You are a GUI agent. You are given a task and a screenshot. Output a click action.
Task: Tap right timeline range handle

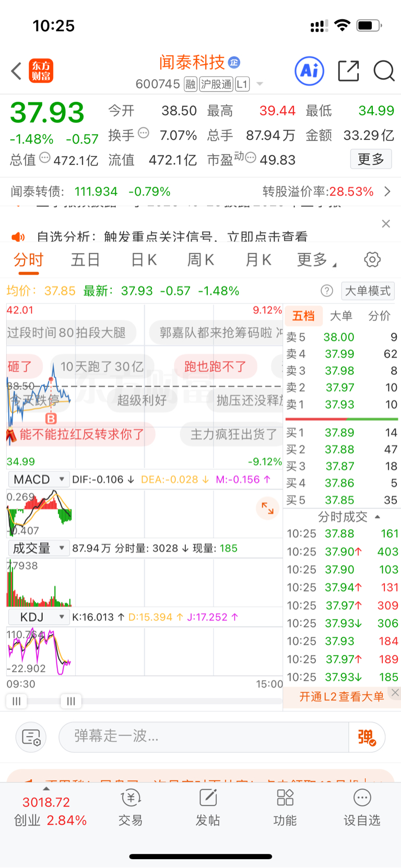[71, 701]
